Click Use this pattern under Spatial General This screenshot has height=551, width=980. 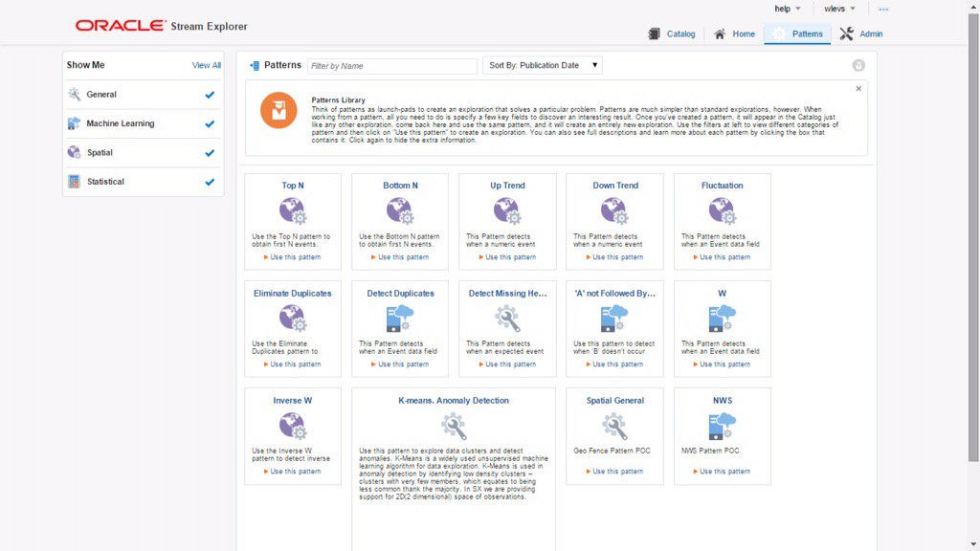pyautogui.click(x=614, y=472)
